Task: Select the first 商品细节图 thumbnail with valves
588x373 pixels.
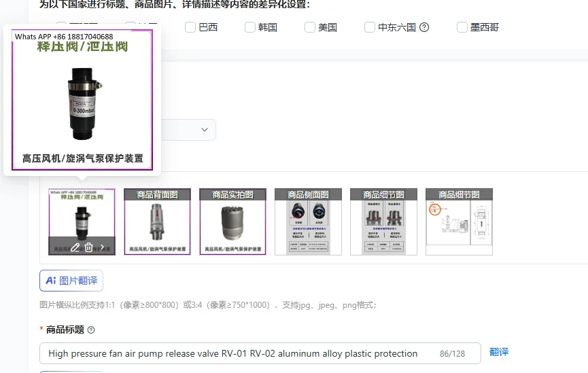Action: click(x=383, y=221)
